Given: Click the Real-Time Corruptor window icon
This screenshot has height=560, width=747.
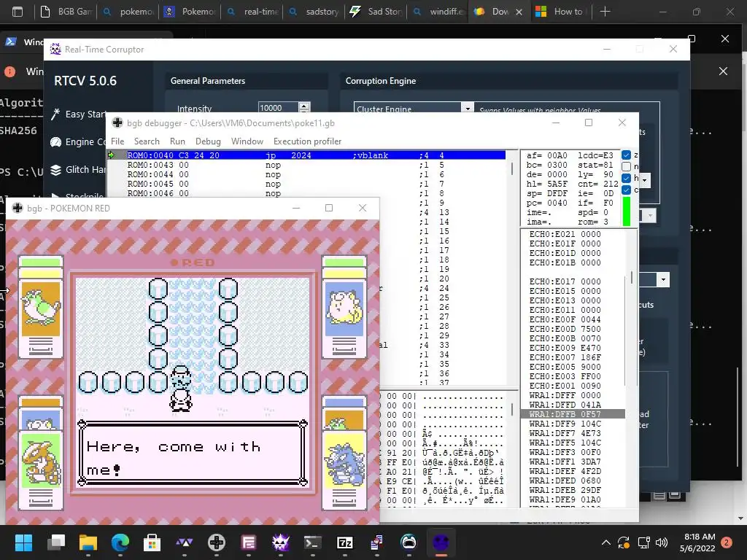Looking at the screenshot, I should [55, 49].
